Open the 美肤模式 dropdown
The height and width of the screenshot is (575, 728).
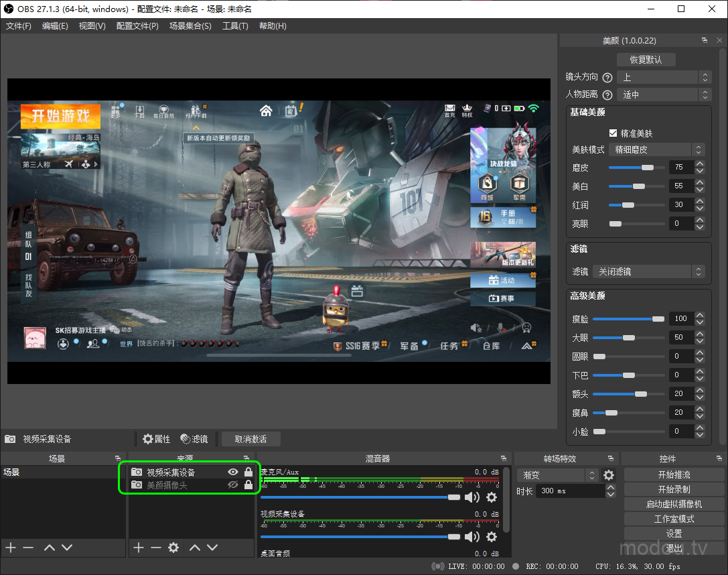click(659, 150)
